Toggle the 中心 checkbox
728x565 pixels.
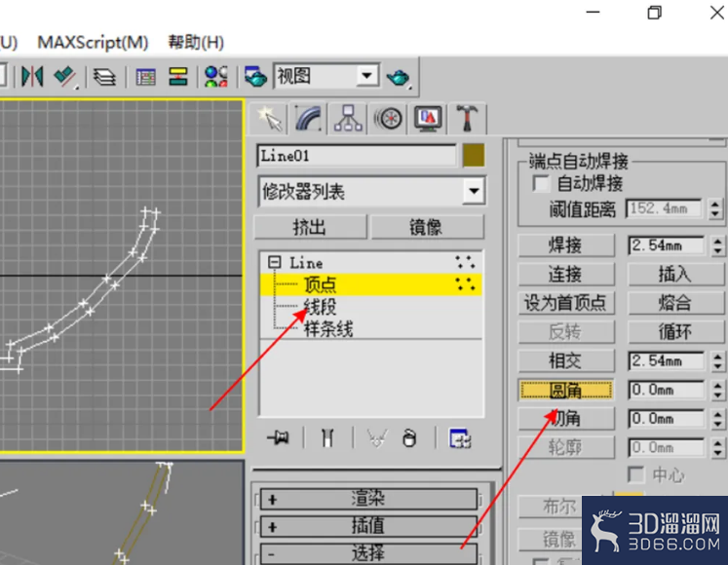coord(635,474)
